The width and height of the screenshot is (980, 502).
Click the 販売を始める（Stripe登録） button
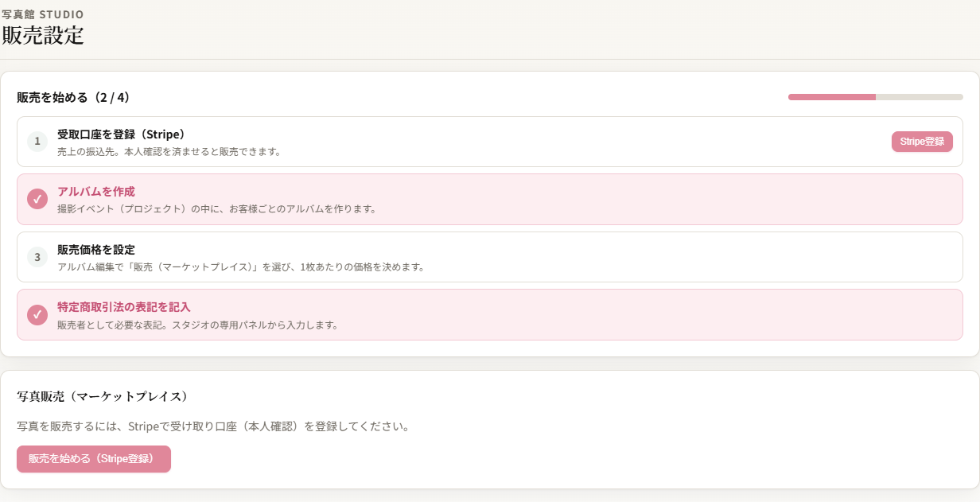[x=94, y=459]
